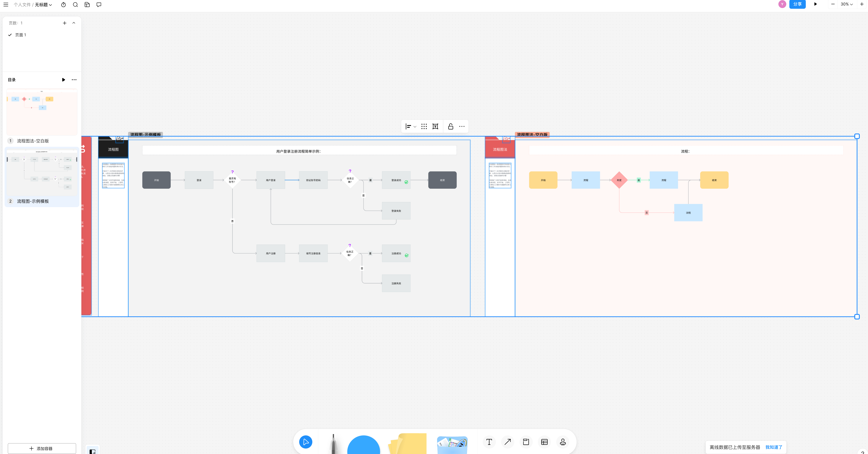Click the 我知道了 link

pos(774,447)
